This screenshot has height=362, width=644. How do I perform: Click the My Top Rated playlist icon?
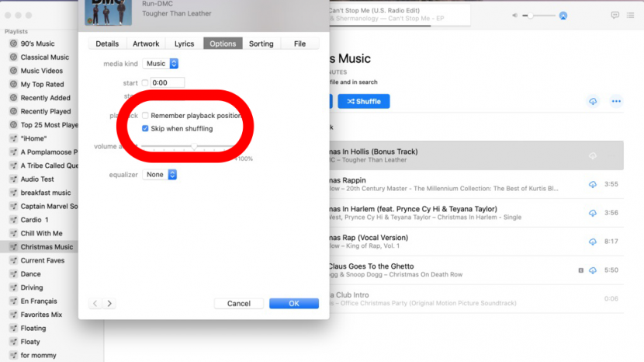13,85
